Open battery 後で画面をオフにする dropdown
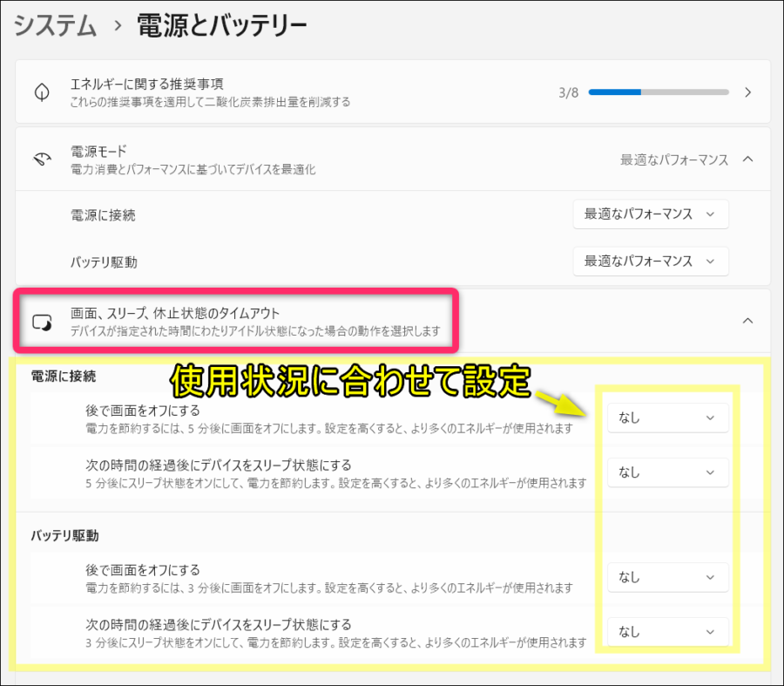The image size is (784, 686). pyautogui.click(x=667, y=577)
